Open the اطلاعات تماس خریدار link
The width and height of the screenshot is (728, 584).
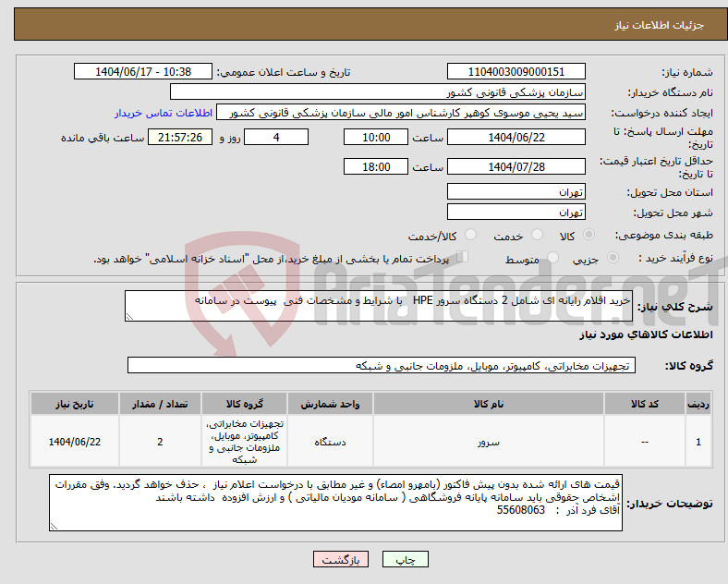click(x=164, y=113)
